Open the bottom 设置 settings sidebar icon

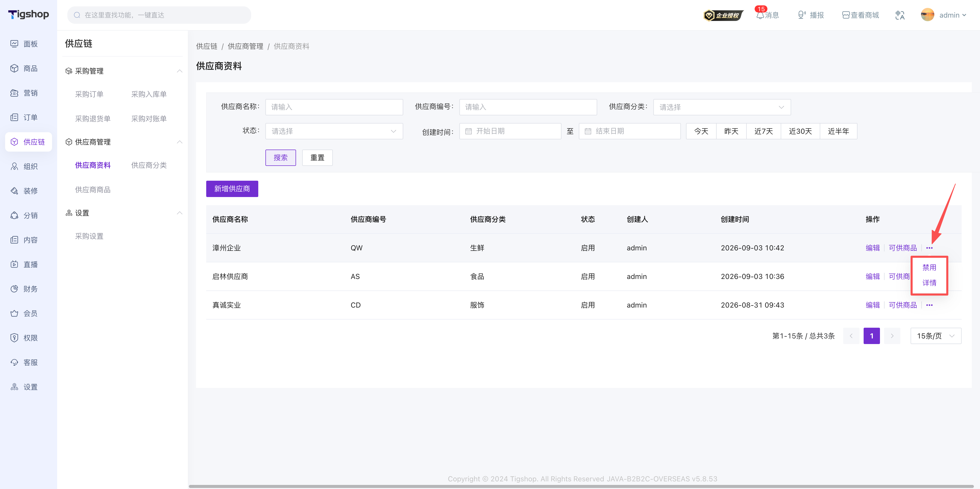point(14,387)
